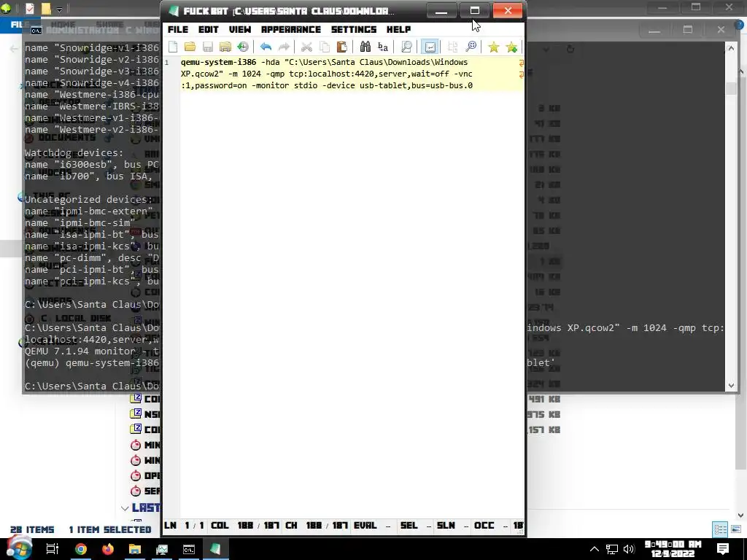The width and height of the screenshot is (747, 560).
Task: Click the Save As / browse folder icon
Action: click(x=225, y=47)
